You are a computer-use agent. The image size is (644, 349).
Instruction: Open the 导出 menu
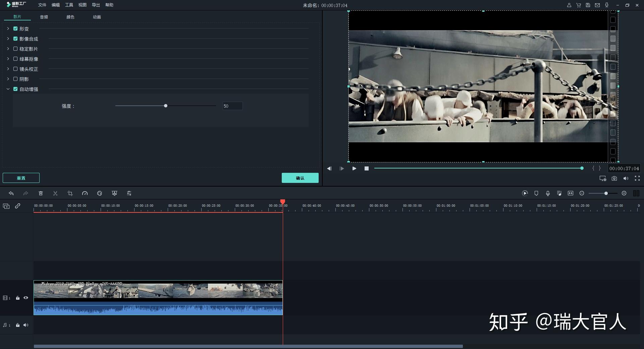[x=96, y=5]
